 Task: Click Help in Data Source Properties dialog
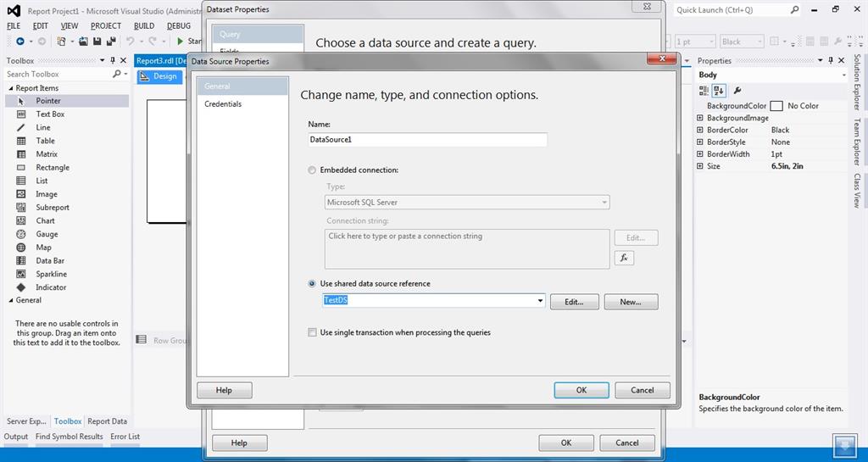tap(224, 390)
